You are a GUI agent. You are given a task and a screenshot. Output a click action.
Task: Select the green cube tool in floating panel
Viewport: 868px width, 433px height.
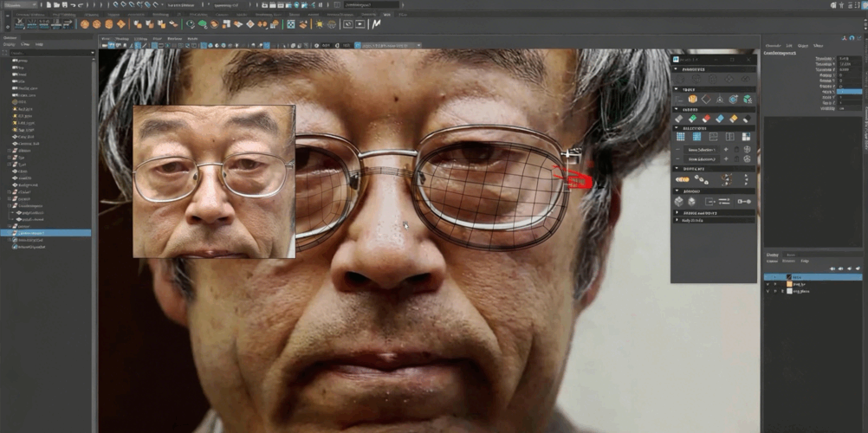point(748,99)
